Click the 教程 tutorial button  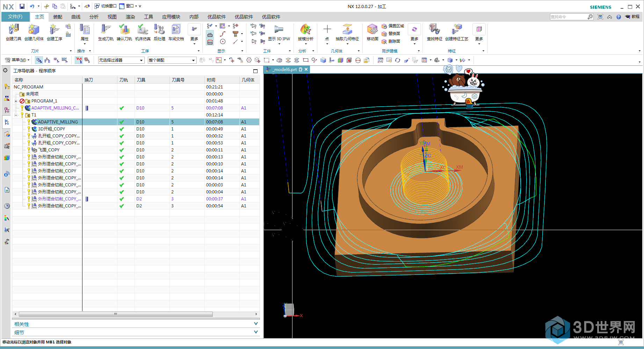pos(632,17)
